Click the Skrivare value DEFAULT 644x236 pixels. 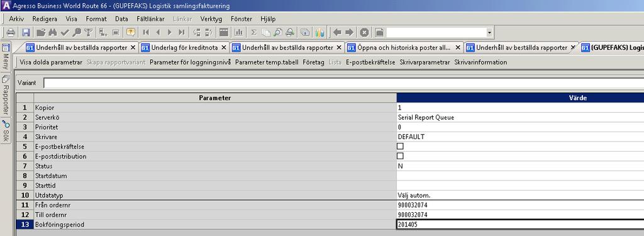click(x=520, y=137)
